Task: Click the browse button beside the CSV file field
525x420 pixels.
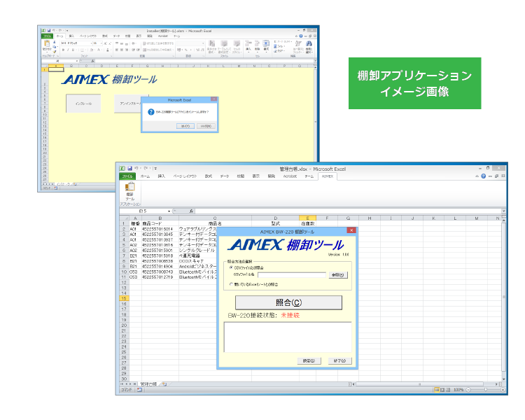Action: tap(338, 275)
